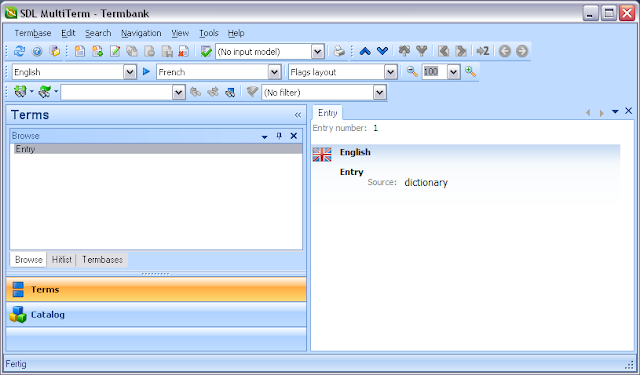Viewport: 640px width, 375px height.
Task: Click the Catalog navigation bar button
Action: (x=156, y=314)
